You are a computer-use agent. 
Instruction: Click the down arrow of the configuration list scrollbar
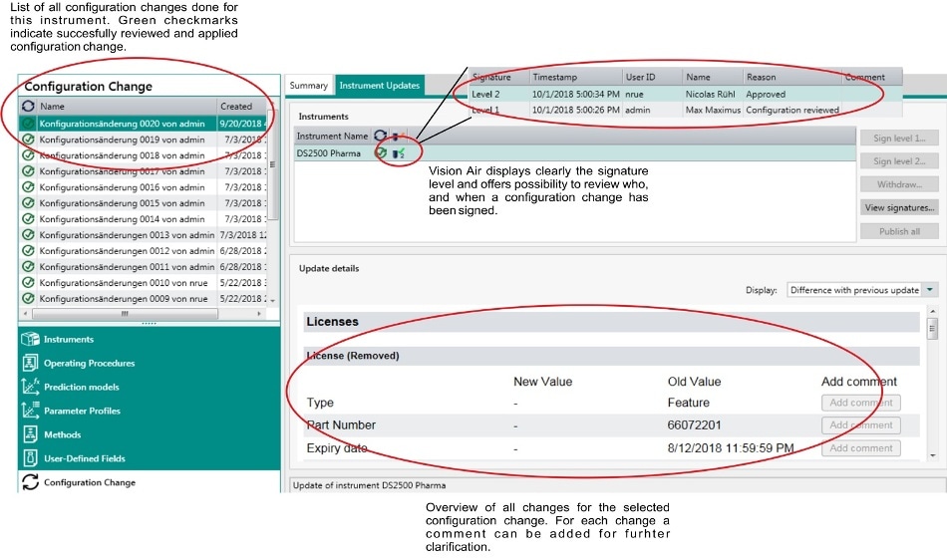coord(273,300)
